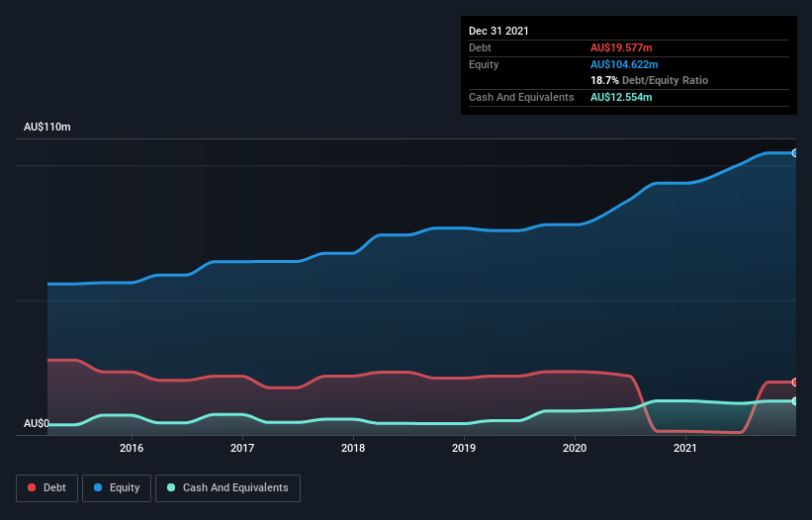812x520 pixels.
Task: Click the 18.7% Debt/Equity Ratio text
Action: [650, 80]
